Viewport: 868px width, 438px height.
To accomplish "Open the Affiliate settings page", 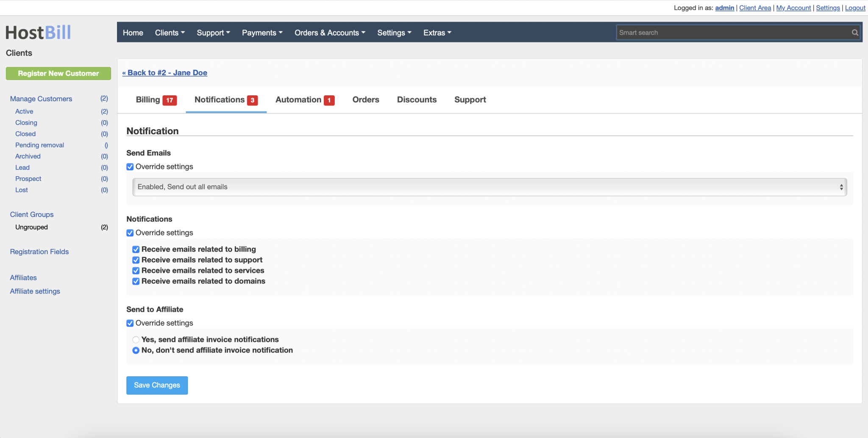I will click(x=35, y=291).
